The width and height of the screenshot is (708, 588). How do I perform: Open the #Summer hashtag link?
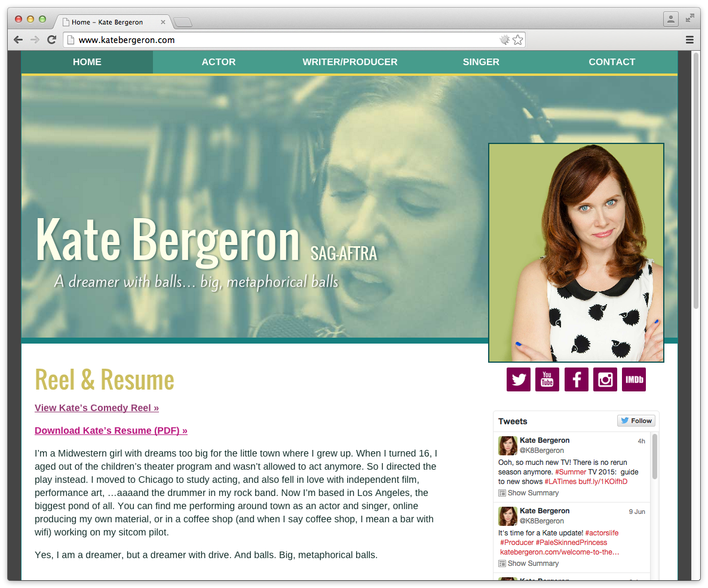(x=571, y=472)
